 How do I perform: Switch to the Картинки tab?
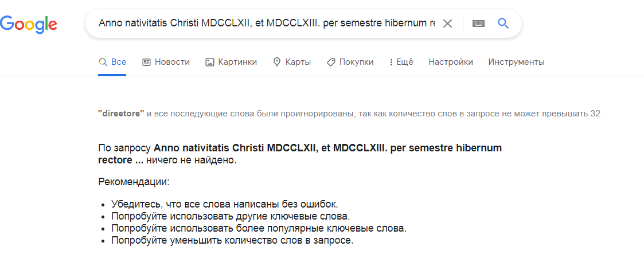pyautogui.click(x=237, y=62)
